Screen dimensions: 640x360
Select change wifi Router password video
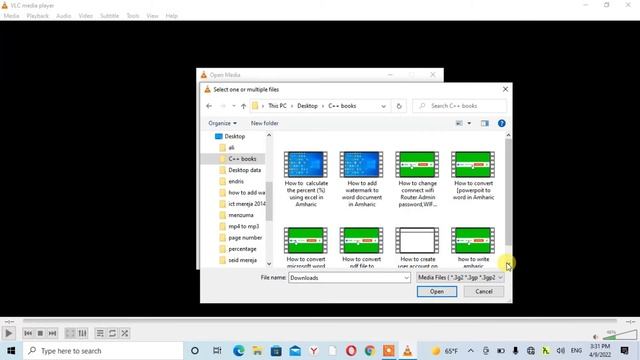pyautogui.click(x=417, y=179)
